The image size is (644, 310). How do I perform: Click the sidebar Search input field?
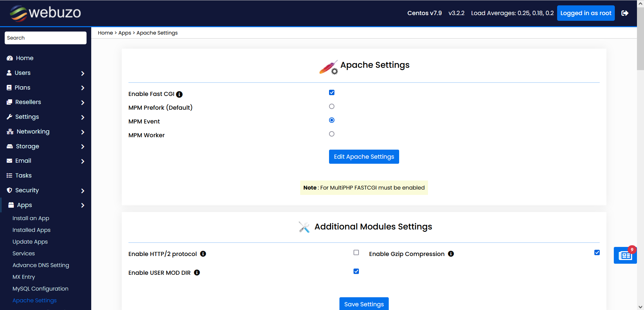tap(46, 38)
